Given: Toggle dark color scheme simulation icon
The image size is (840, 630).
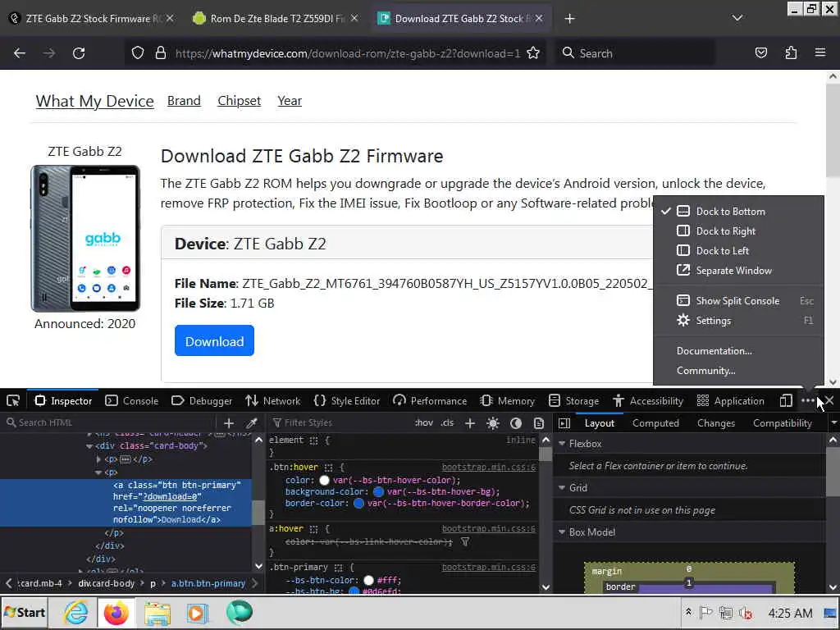Looking at the screenshot, I should [x=516, y=422].
